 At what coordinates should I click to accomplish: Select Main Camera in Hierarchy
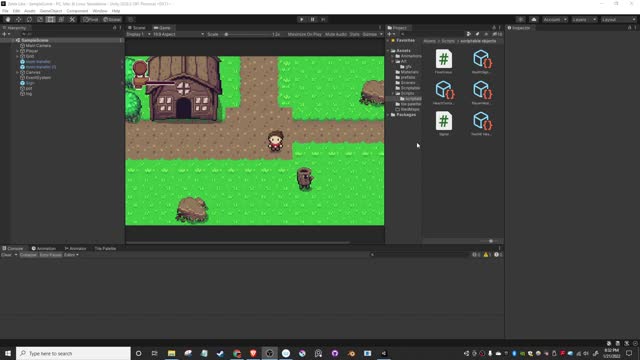pos(38,46)
